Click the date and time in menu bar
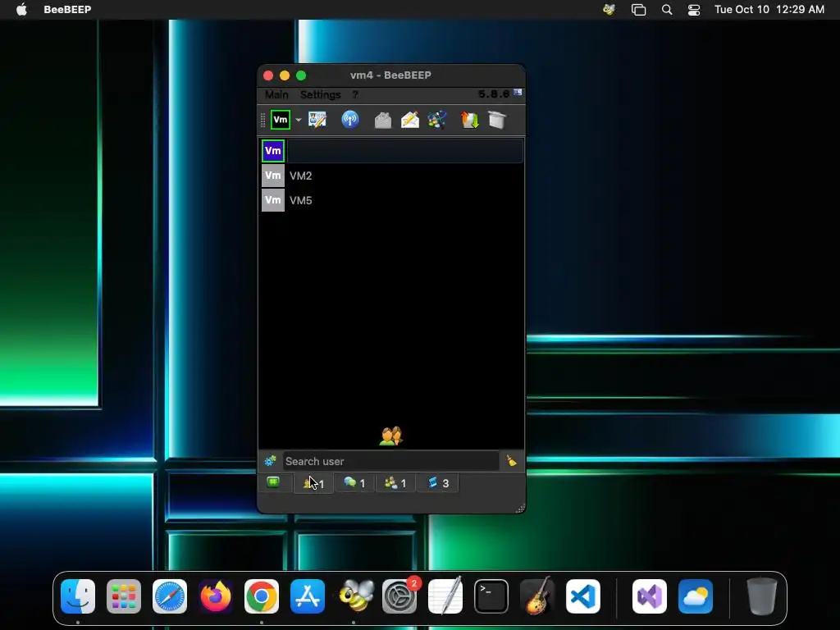The width and height of the screenshot is (840, 630). 769,9
